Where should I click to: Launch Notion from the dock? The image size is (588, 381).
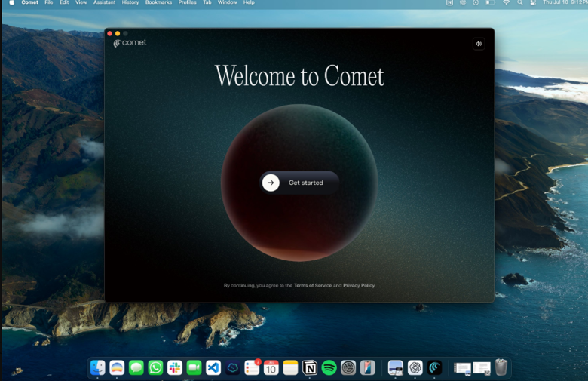tap(310, 368)
